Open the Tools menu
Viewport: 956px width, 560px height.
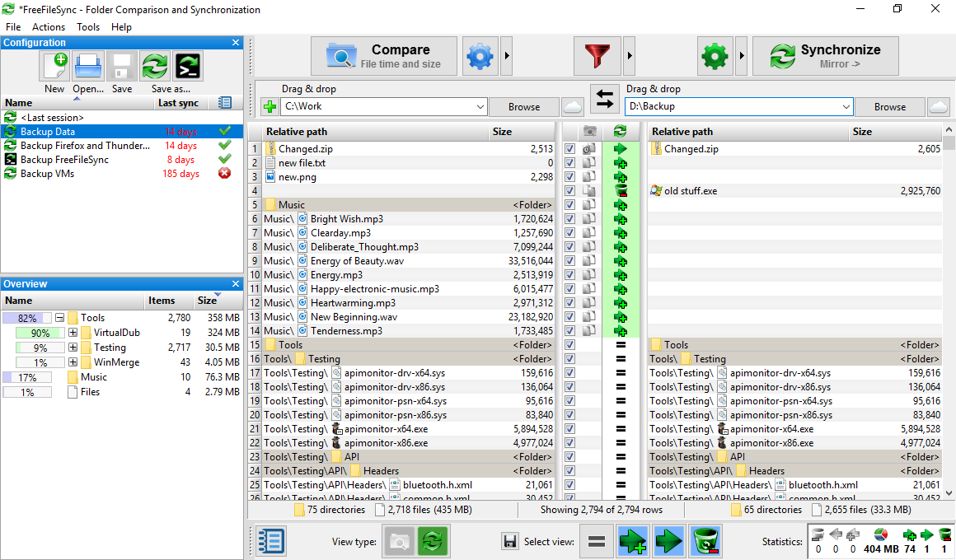(x=88, y=27)
